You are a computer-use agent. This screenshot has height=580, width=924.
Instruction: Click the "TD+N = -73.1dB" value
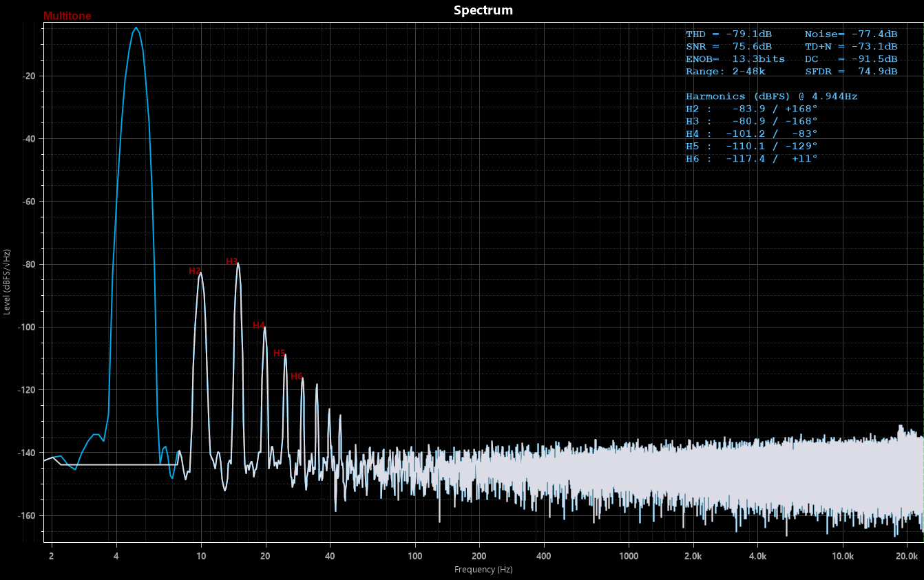click(851, 47)
